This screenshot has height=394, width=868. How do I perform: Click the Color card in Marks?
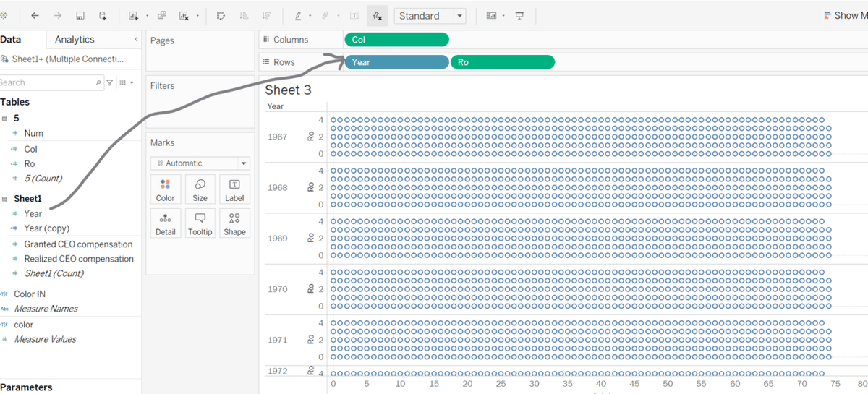coord(165,189)
